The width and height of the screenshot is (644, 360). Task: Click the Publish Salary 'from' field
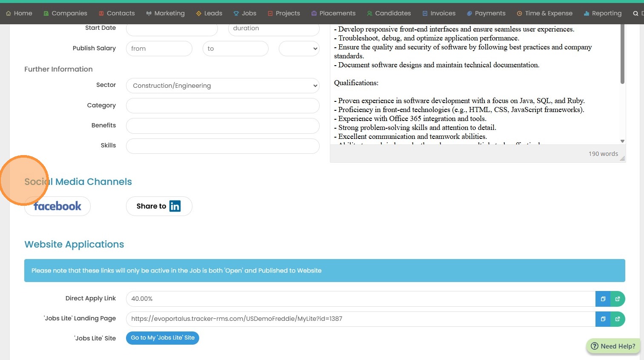pos(159,49)
